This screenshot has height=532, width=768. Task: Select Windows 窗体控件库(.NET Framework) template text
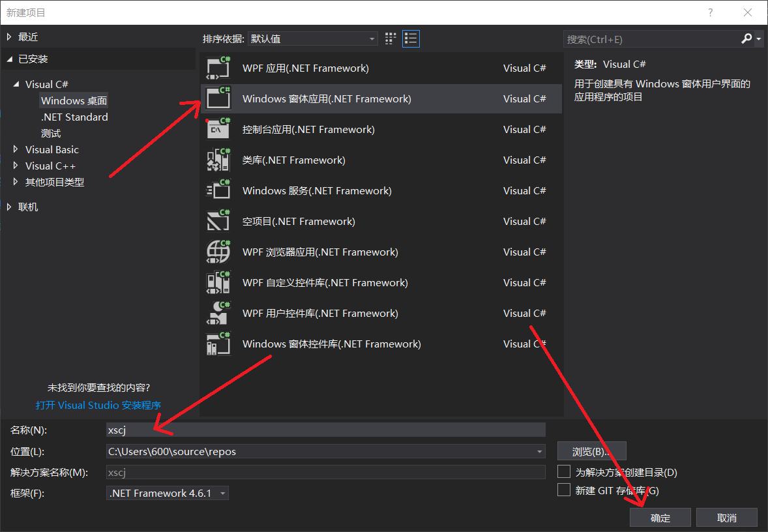pyautogui.click(x=332, y=344)
